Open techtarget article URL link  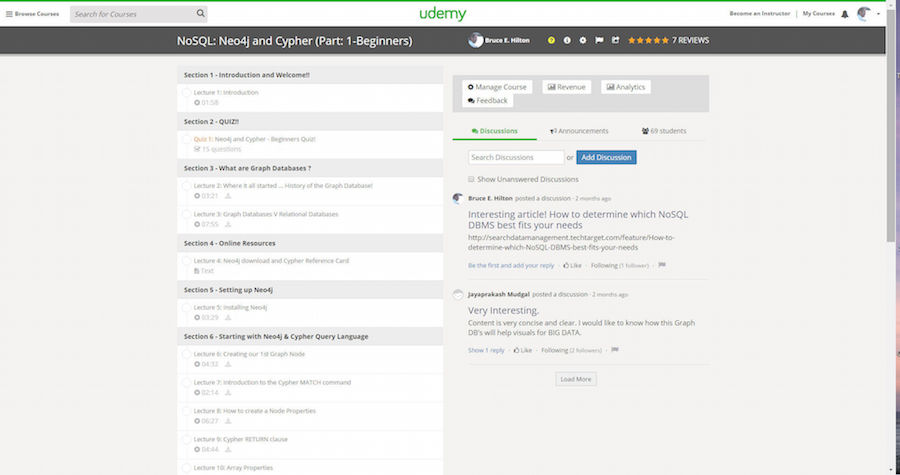[x=571, y=242]
